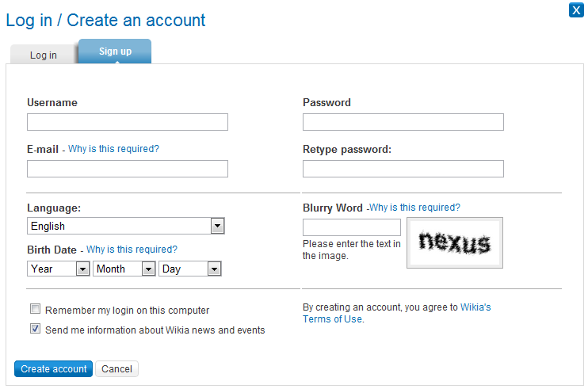Open E-mail 'Why is this required?' link
The image size is (588, 389).
click(113, 149)
